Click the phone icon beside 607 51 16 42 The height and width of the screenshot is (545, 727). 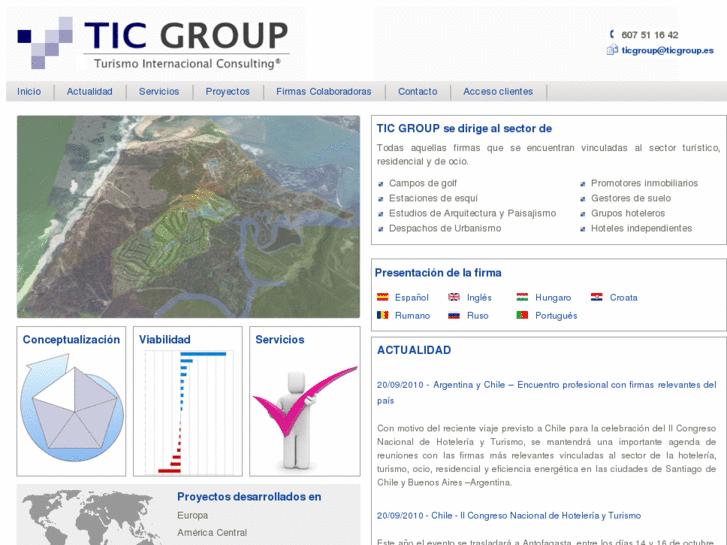pos(612,34)
